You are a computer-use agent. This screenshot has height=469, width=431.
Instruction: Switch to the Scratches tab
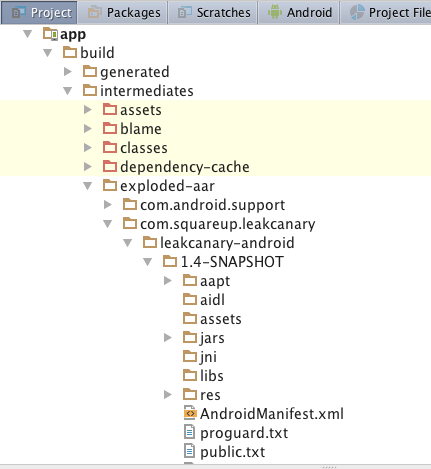tap(213, 12)
